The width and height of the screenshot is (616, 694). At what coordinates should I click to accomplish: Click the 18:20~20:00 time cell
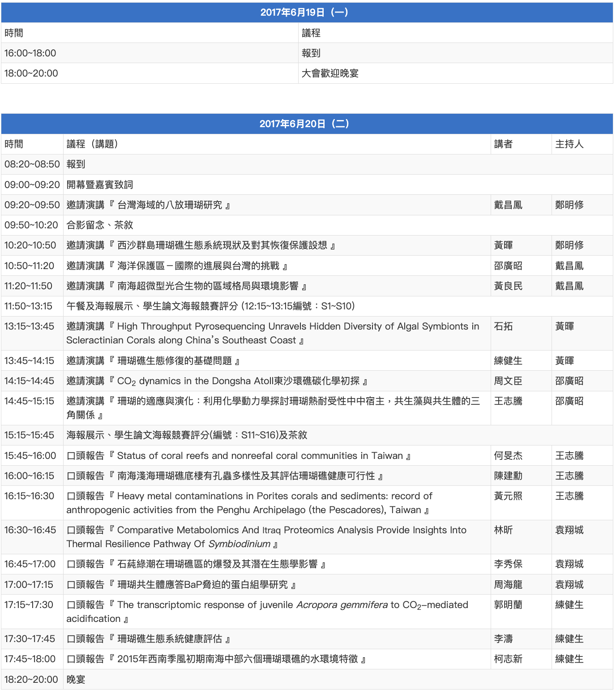pos(31,680)
